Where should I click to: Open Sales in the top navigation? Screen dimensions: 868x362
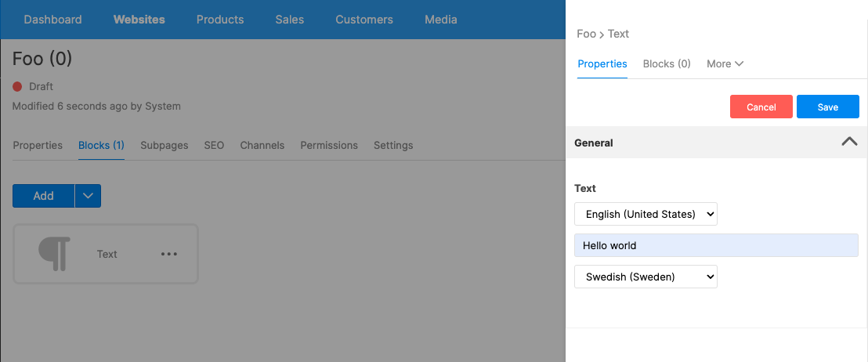tap(290, 20)
